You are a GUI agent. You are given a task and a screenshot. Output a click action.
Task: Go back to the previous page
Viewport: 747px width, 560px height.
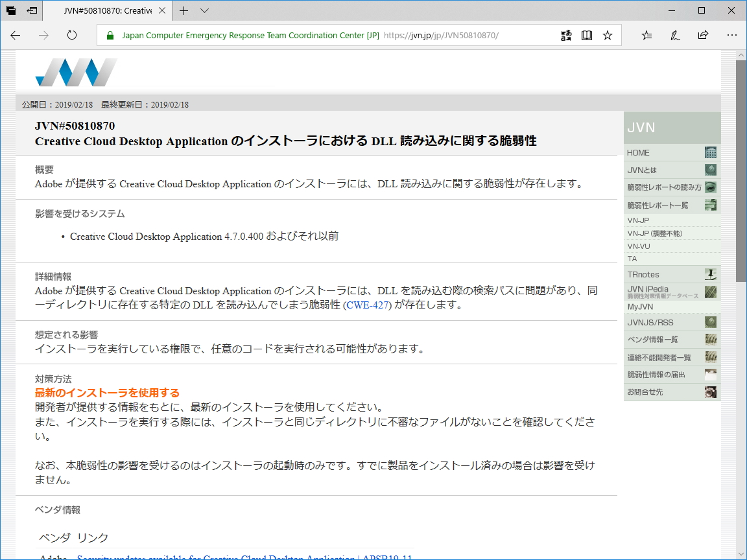click(16, 35)
